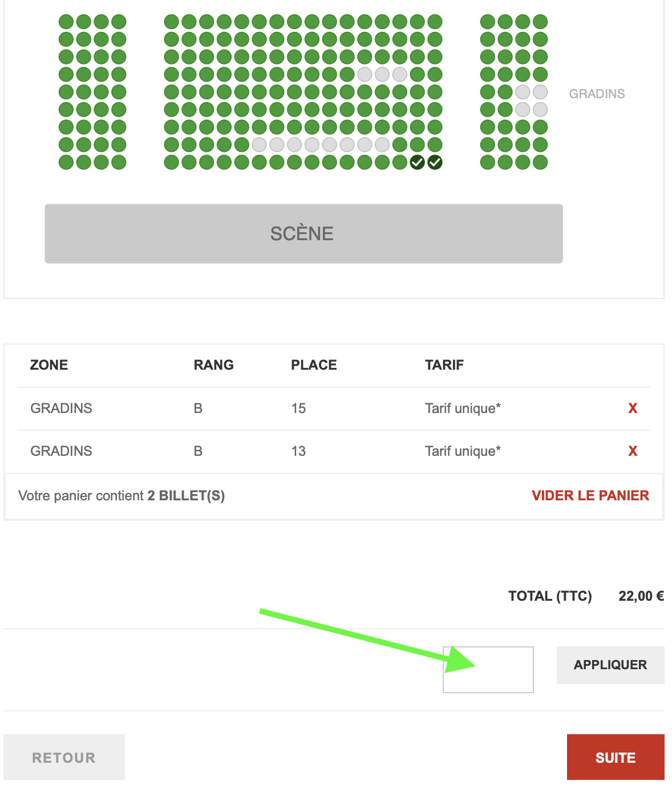Image resolution: width=672 pixels, height=785 pixels.
Task: Focus the promo code input field
Action: click(488, 670)
